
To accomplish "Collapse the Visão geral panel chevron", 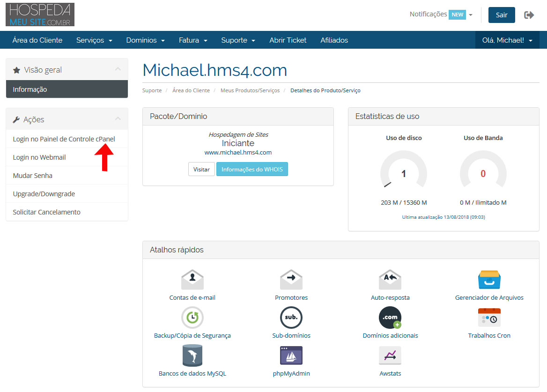I will 118,69.
